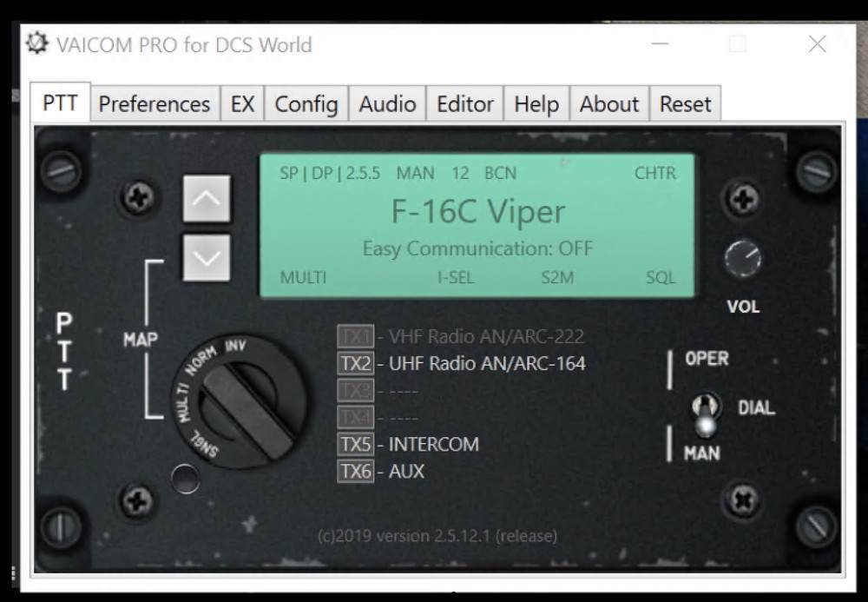Open the Audio tab

point(387,103)
